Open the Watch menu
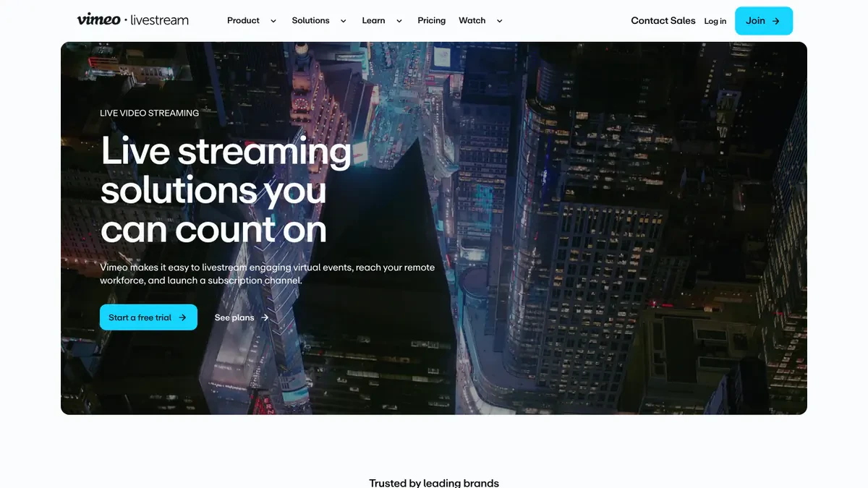Image resolution: width=868 pixels, height=488 pixels. (x=472, y=20)
